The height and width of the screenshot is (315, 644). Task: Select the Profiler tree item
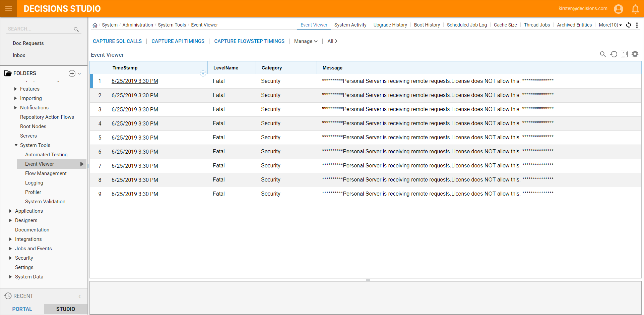(x=33, y=192)
